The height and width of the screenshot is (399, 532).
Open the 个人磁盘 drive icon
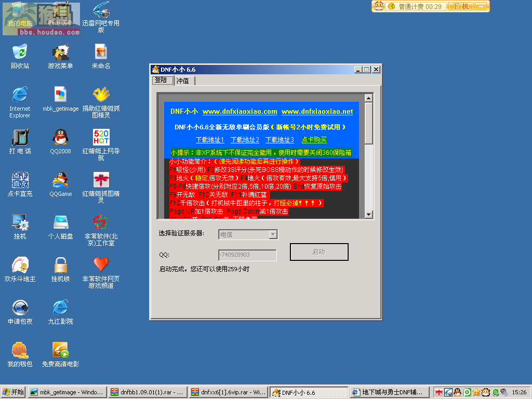[x=60, y=227]
